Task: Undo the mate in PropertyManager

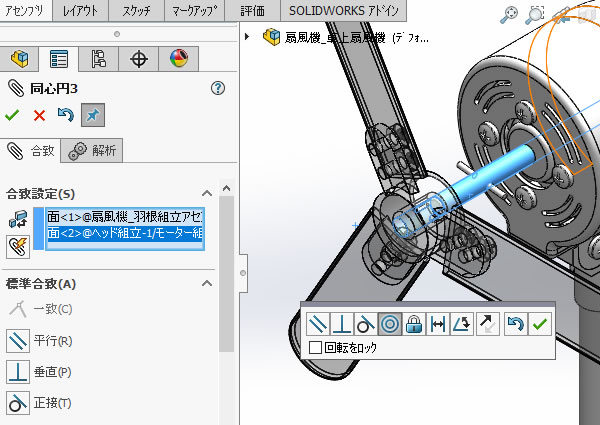Action: click(x=65, y=114)
